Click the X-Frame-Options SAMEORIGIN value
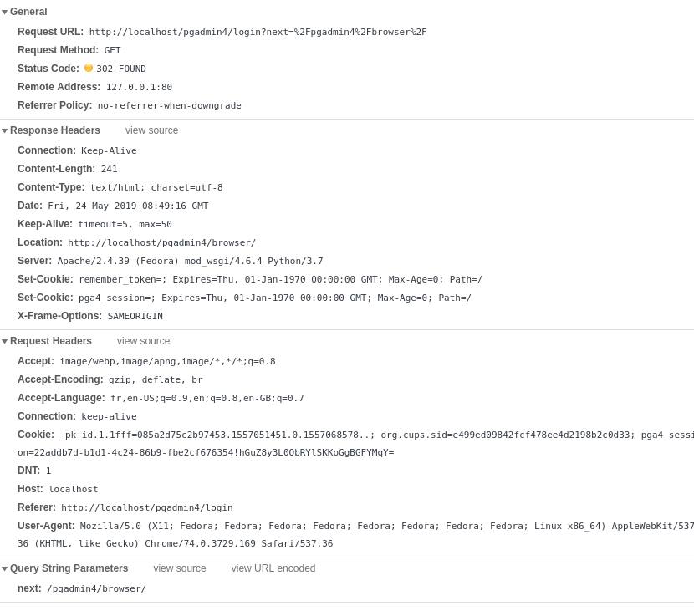Screen dimensions: 694x616 135,317
